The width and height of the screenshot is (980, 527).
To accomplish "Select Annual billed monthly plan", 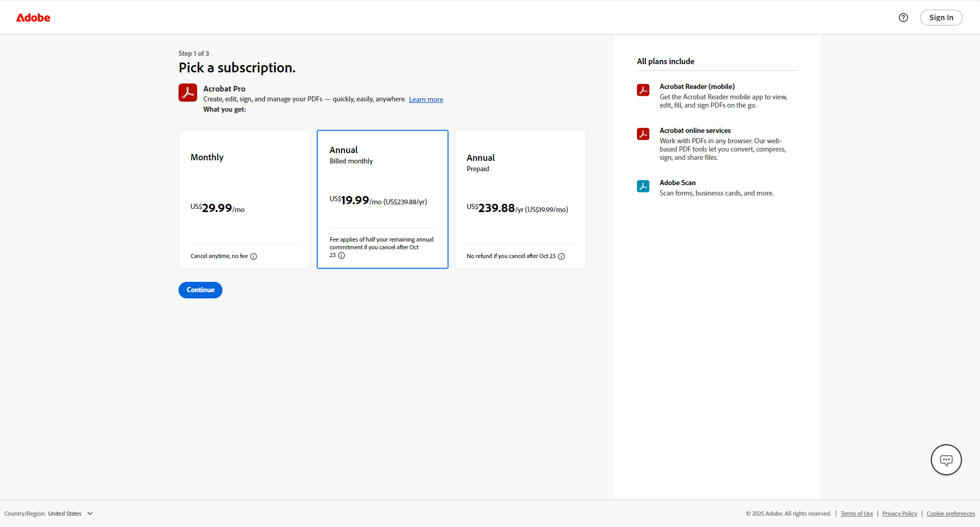I will [x=382, y=199].
